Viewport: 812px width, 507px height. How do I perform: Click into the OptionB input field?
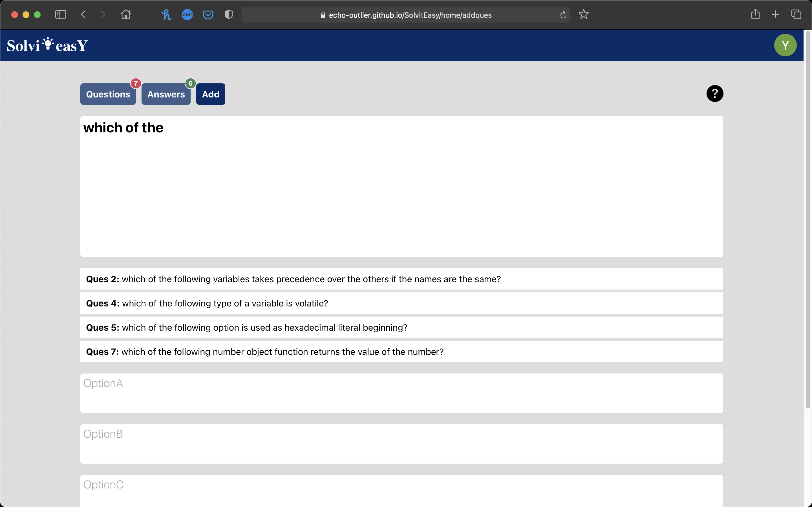(x=402, y=444)
